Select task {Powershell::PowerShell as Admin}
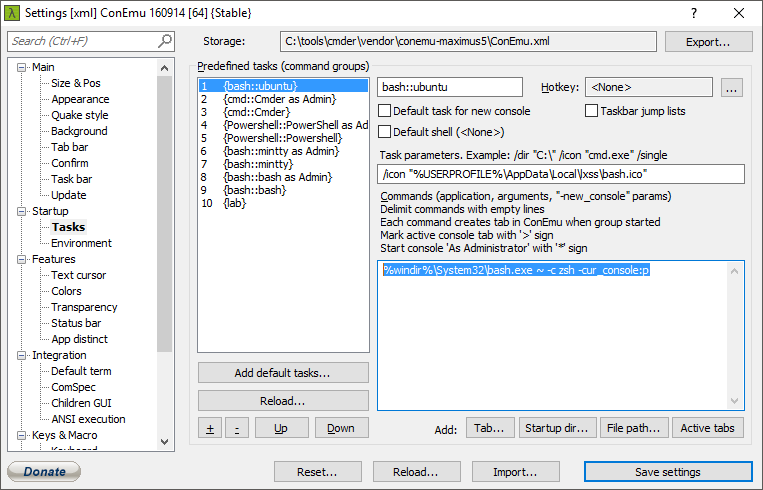Image resolution: width=763 pixels, height=490 pixels. 283,125
